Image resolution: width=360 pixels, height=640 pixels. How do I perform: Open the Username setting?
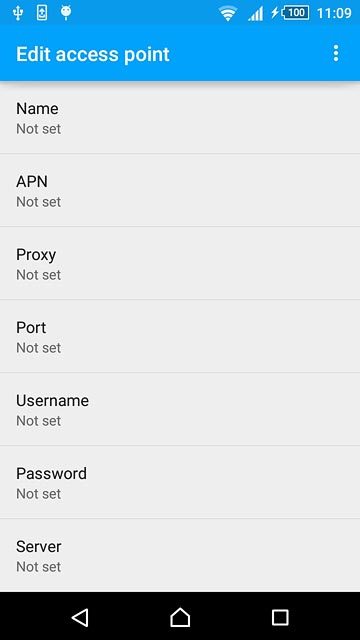coord(180,410)
